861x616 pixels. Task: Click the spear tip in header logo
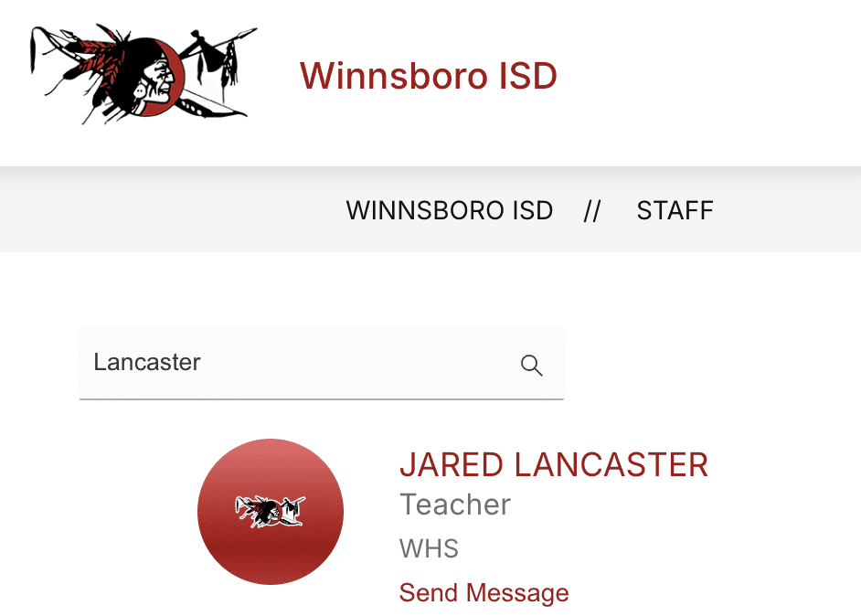tap(249, 32)
